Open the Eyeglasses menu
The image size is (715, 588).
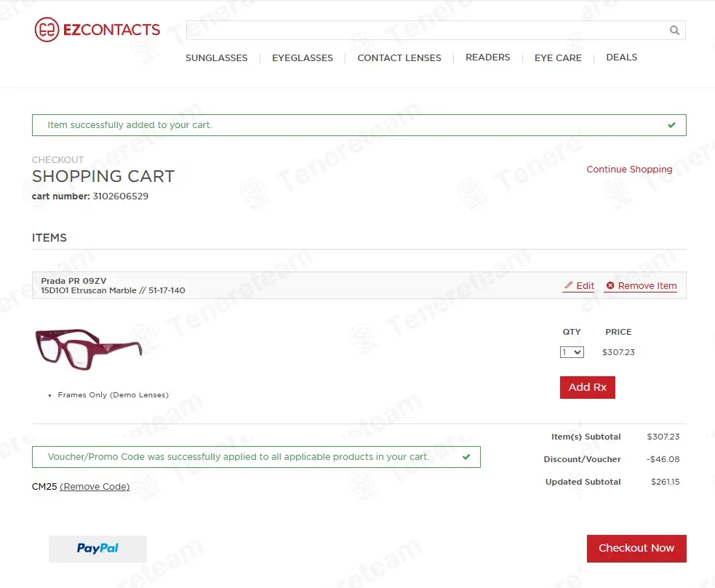pos(303,58)
